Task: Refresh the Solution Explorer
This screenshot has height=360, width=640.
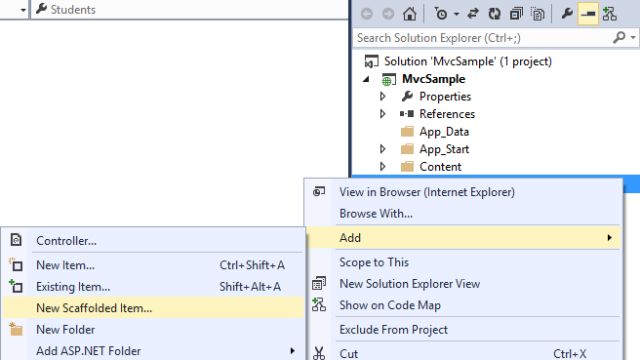Action: pyautogui.click(x=494, y=14)
